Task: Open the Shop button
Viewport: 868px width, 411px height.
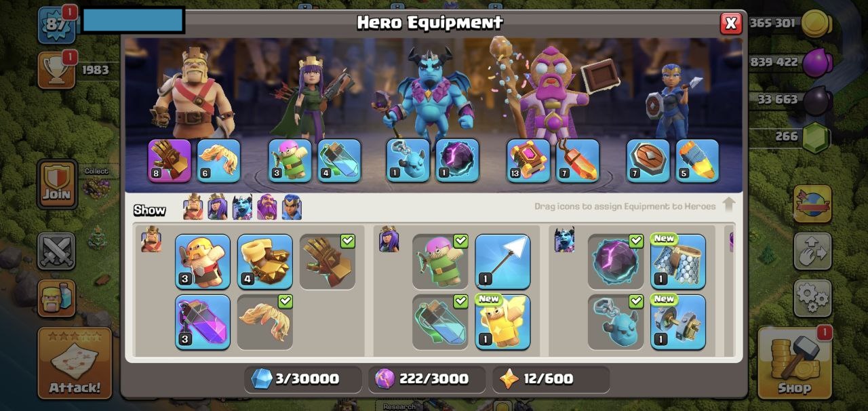Action: 794,363
